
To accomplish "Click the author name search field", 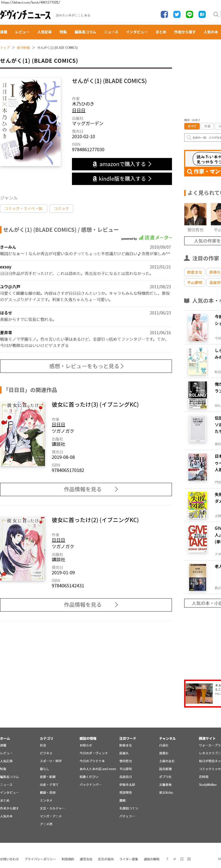I will [203, 138].
